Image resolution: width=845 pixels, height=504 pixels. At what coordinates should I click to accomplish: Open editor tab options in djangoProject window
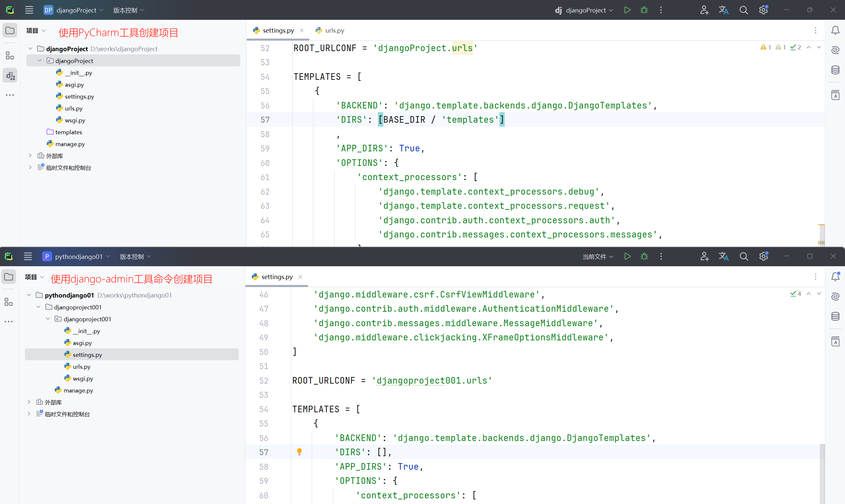[x=815, y=31]
